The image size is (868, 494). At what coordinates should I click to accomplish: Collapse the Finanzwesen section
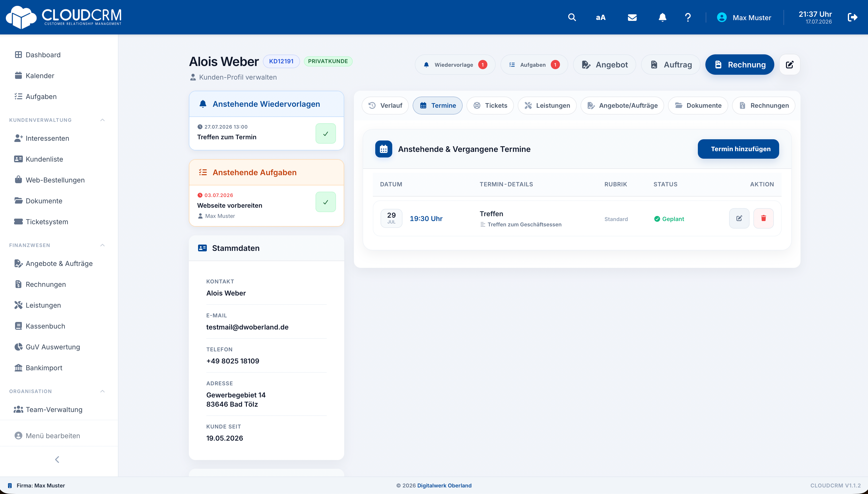tap(102, 245)
